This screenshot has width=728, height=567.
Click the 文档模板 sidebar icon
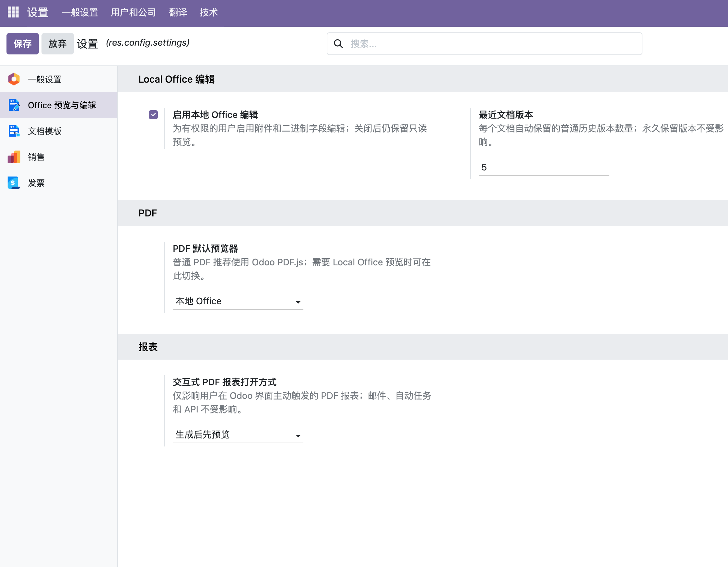click(14, 131)
